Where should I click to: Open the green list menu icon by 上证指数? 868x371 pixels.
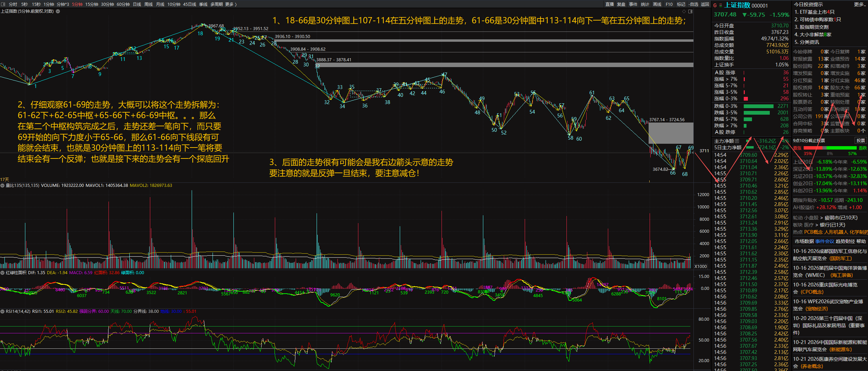tap(720, 5)
